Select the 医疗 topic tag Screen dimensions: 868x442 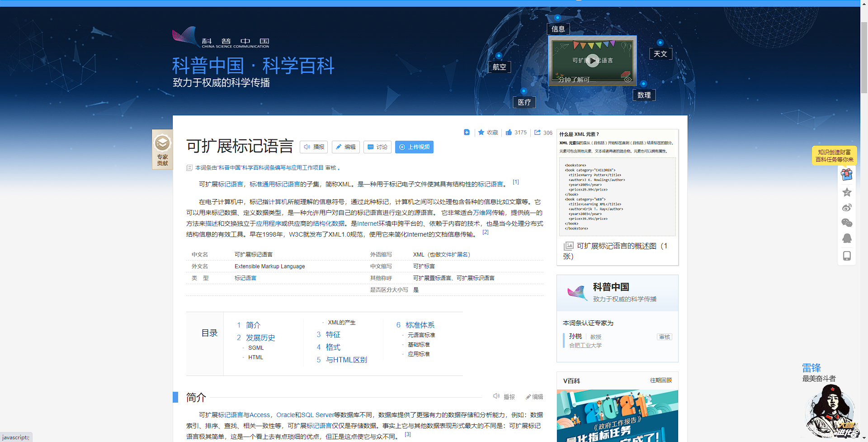tap(524, 102)
